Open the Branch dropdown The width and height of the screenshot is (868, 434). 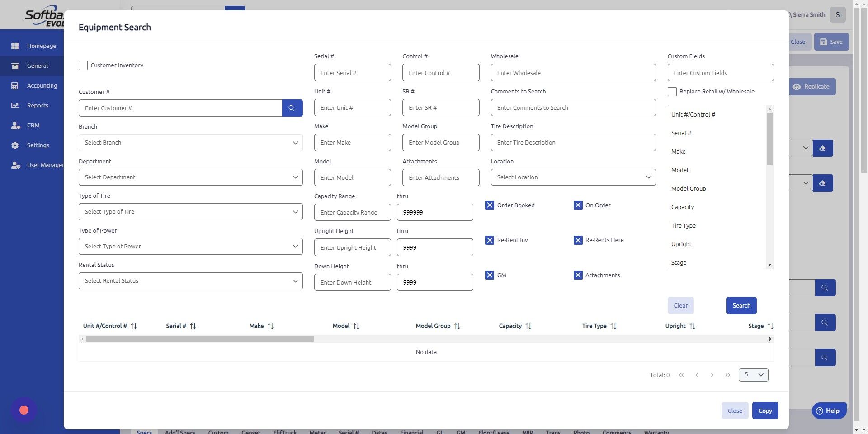pyautogui.click(x=190, y=142)
